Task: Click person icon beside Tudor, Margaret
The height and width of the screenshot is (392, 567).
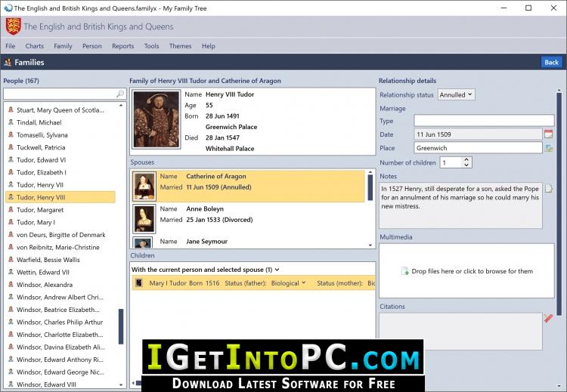Action: point(11,209)
